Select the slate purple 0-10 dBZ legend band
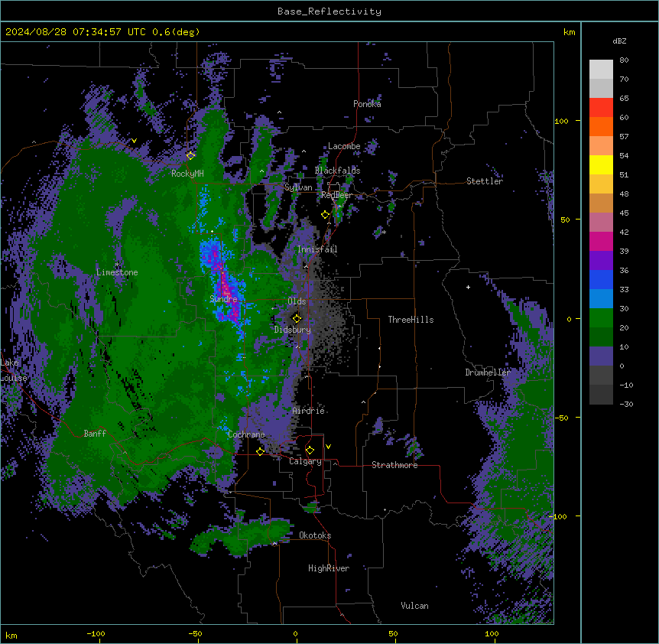The height and width of the screenshot is (644, 659). coord(601,356)
